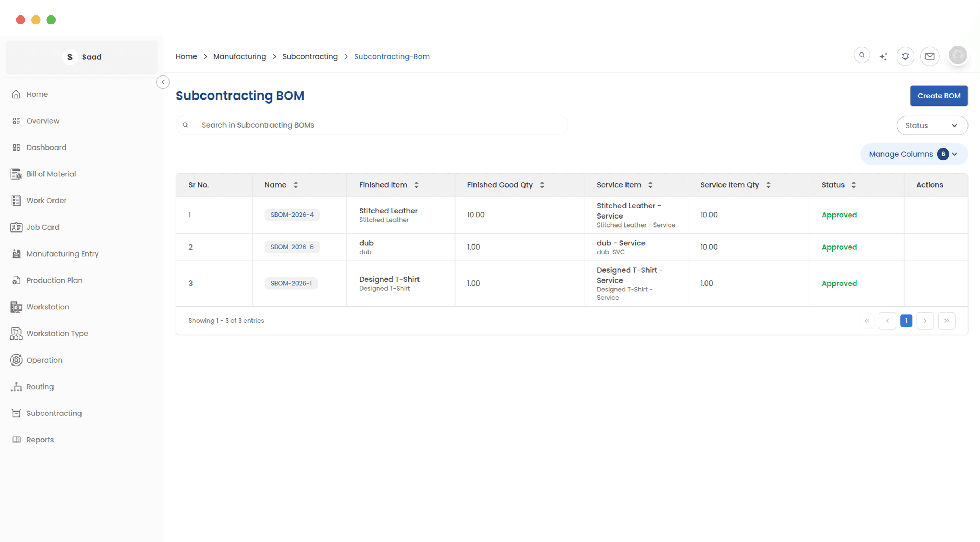Collapse the sidebar with arrow toggle
The image size is (980, 542).
pos(163,82)
